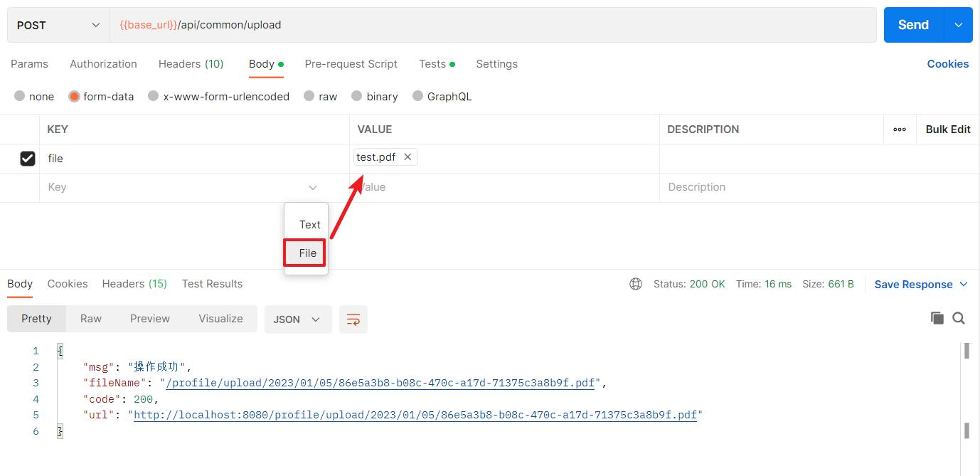Click the "msg" line in response

pyautogui.click(x=137, y=367)
